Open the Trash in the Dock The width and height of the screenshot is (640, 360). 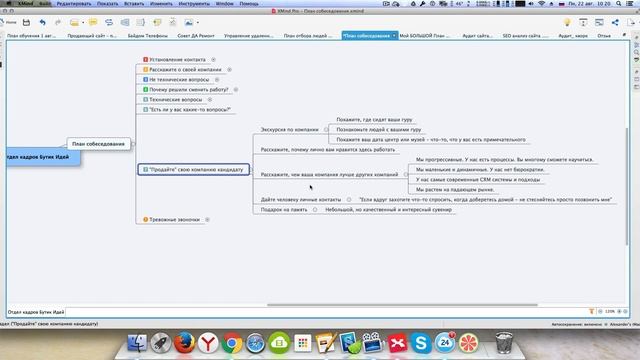pyautogui.click(x=504, y=342)
